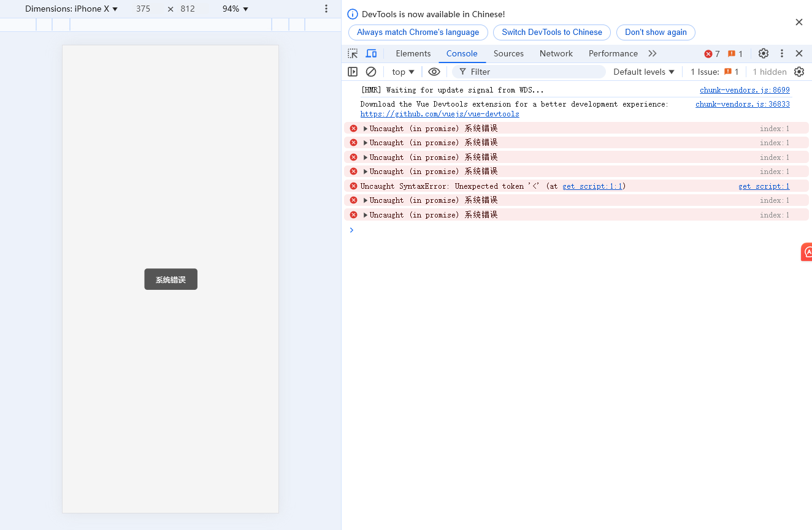Focus the console Filter input field

click(529, 72)
